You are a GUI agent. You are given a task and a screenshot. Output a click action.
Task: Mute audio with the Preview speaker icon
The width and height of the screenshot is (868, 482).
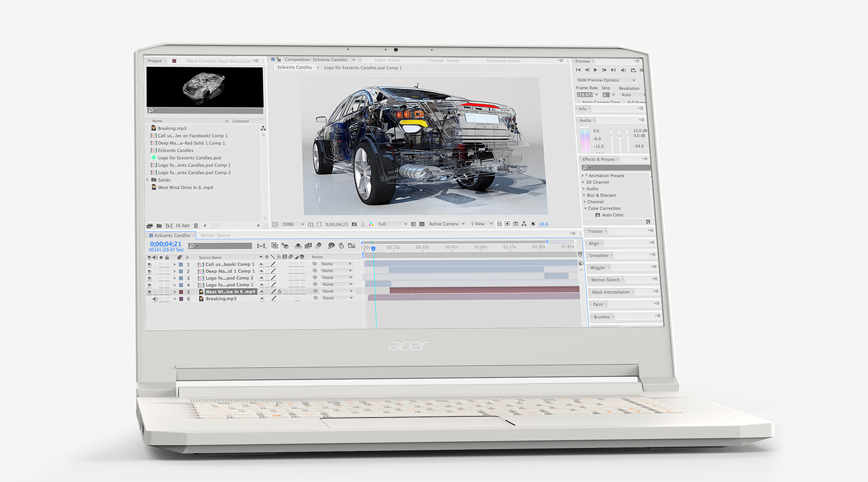tap(623, 70)
